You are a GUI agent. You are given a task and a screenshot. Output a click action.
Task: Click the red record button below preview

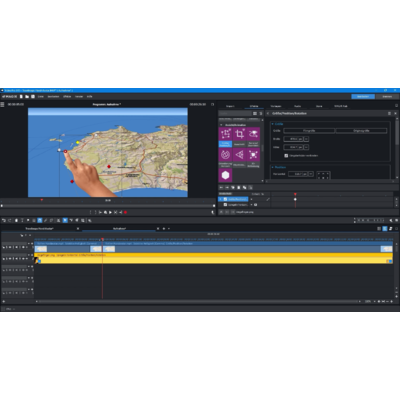tap(125, 212)
